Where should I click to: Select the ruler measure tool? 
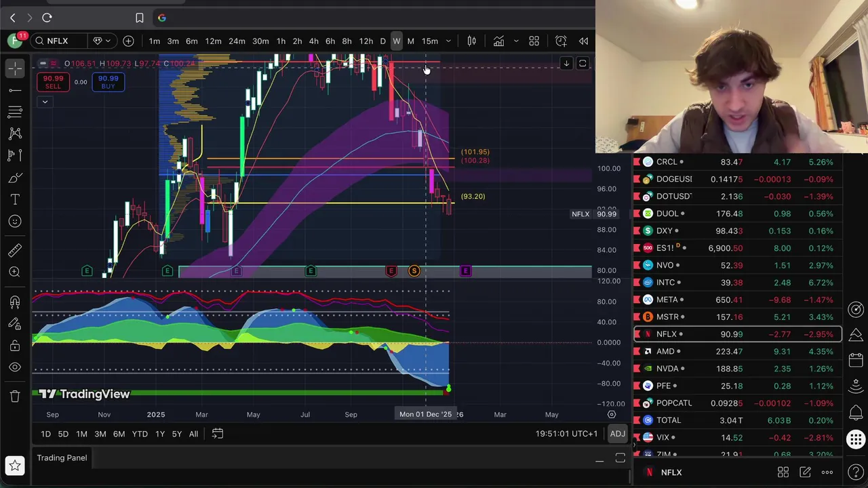coord(15,251)
